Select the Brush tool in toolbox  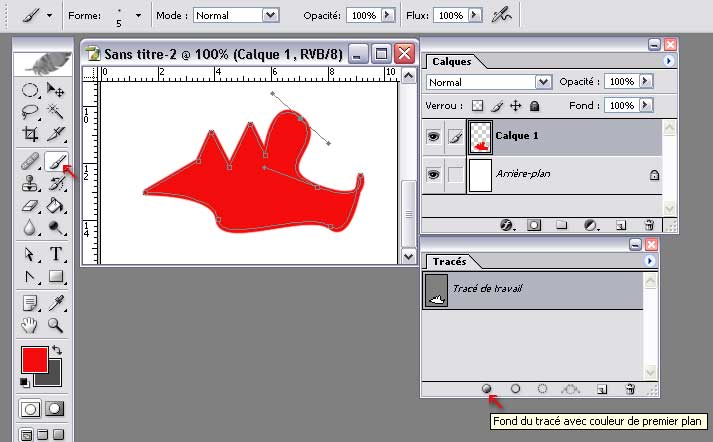click(x=56, y=161)
